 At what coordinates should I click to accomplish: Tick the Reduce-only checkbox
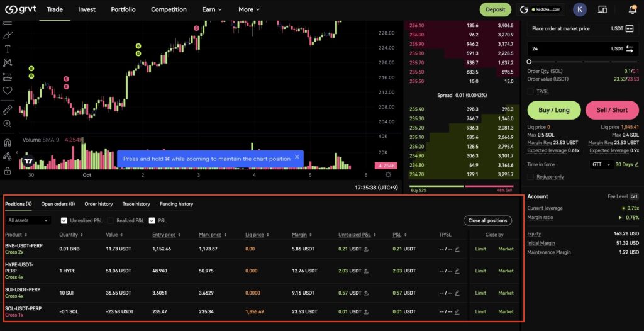[531, 177]
